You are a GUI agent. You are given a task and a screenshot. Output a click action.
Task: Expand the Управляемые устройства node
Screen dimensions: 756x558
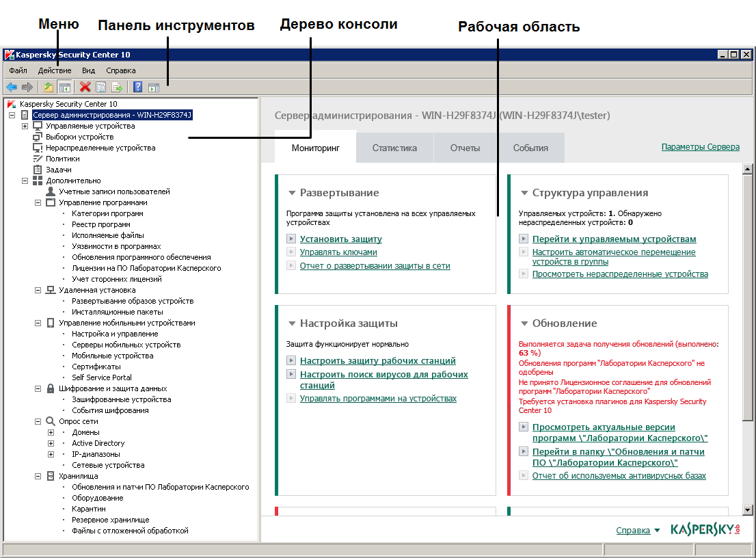25,127
